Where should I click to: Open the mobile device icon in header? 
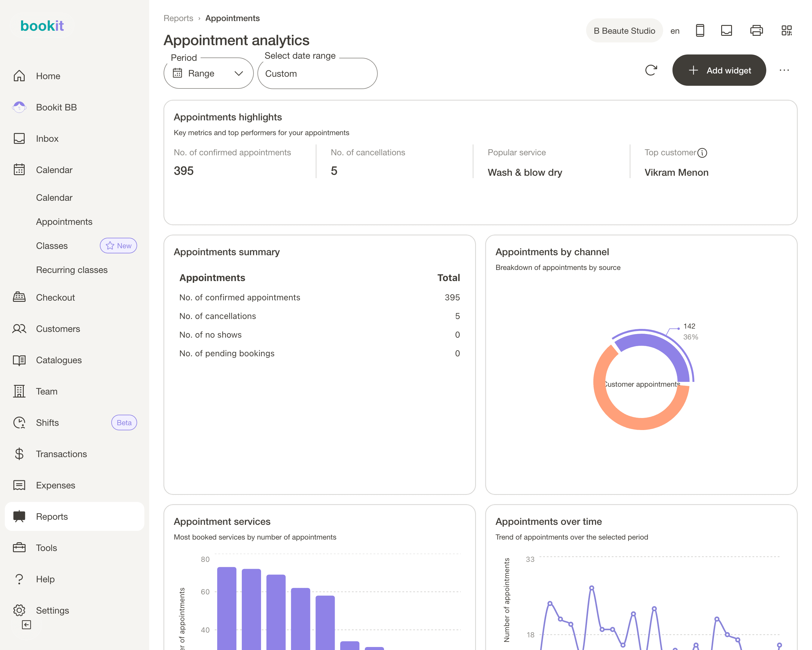pos(700,30)
